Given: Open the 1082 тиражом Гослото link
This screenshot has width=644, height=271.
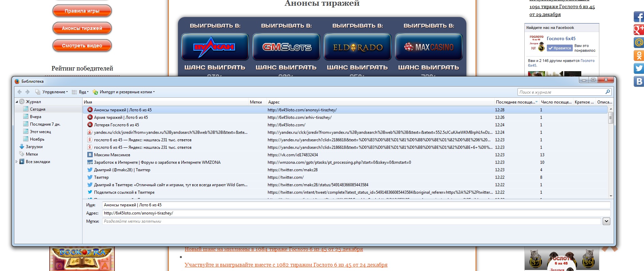Looking at the screenshot, I should point(286,265).
